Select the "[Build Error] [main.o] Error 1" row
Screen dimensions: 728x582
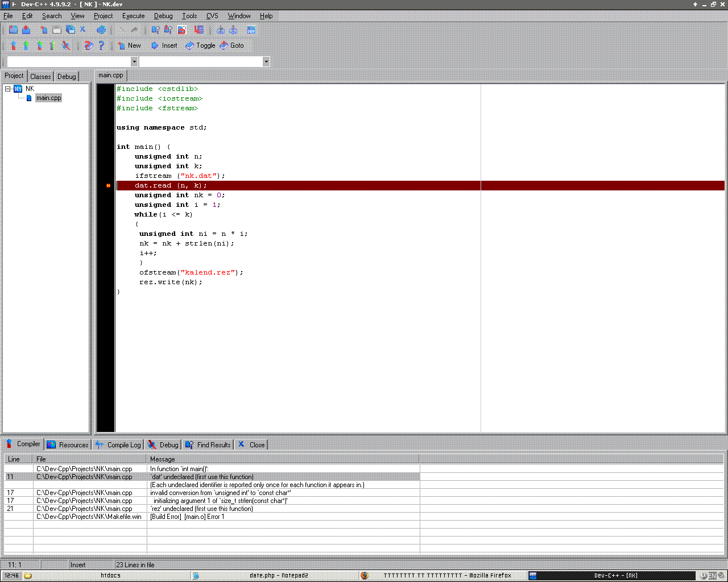coord(212,517)
